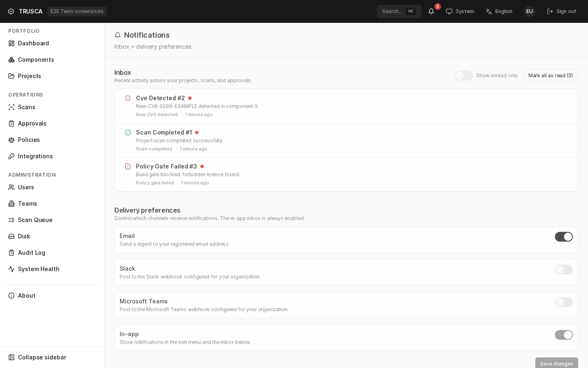Click the Audit Log clipboard icon
The image size is (588, 368).
click(11, 253)
